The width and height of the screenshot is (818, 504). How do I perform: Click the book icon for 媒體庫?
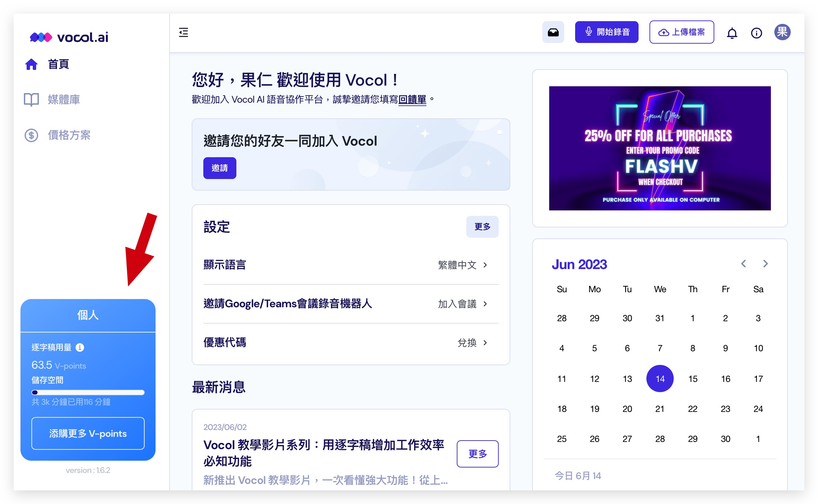click(x=31, y=100)
